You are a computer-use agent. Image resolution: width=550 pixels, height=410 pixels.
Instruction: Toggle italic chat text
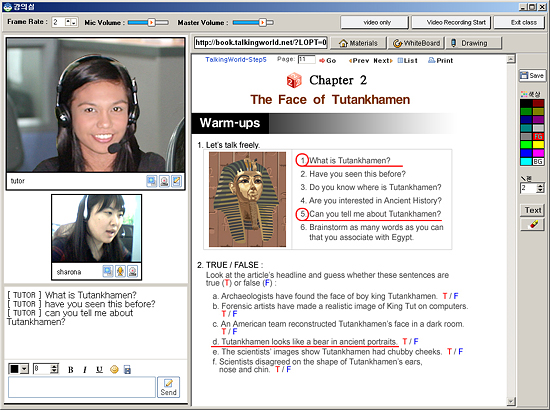85,370
